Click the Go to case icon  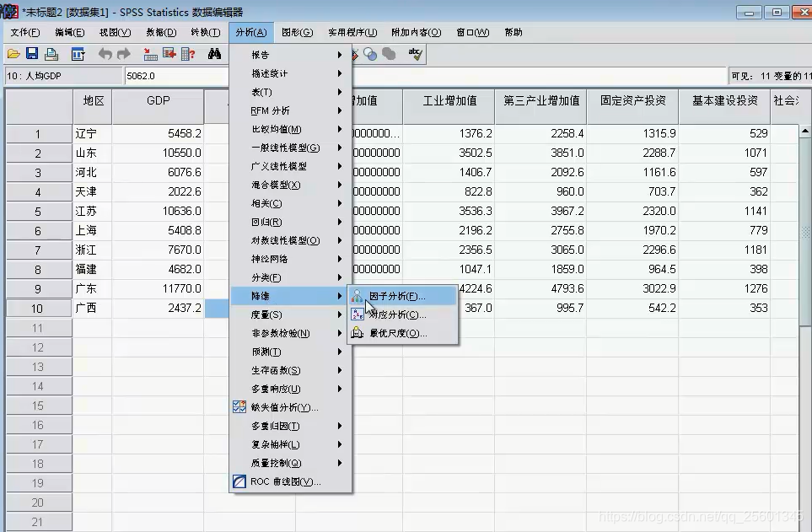(x=151, y=54)
